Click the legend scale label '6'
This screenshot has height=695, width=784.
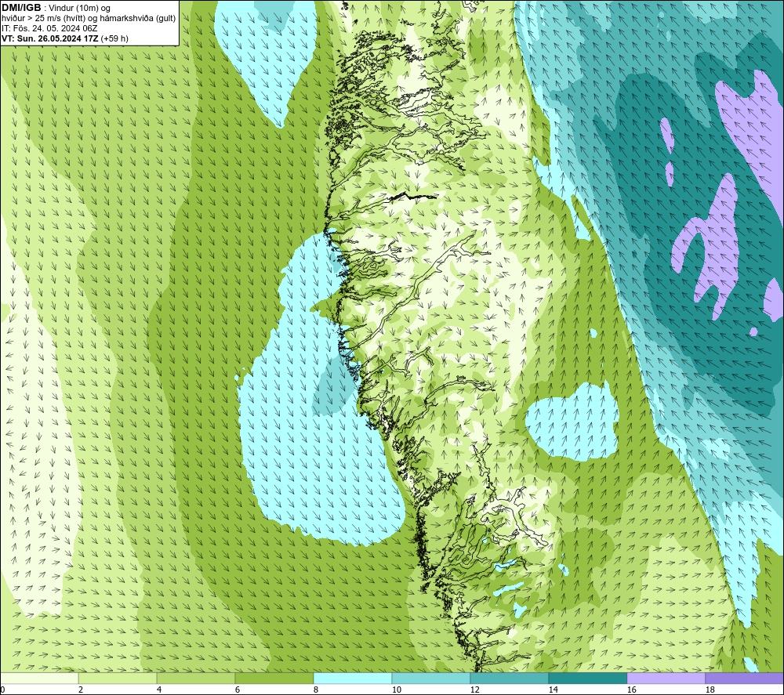click(x=238, y=690)
